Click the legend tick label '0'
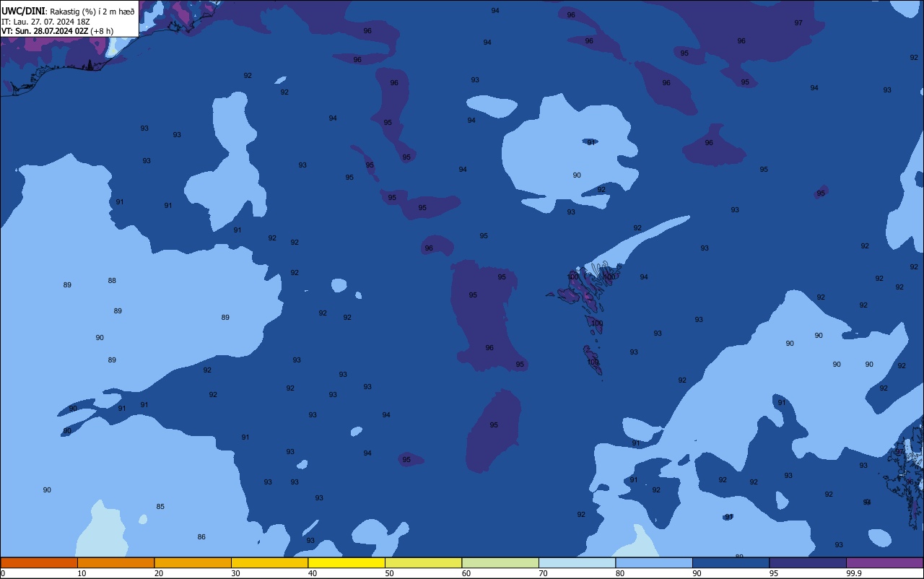The height and width of the screenshot is (579, 924). [x=3, y=573]
